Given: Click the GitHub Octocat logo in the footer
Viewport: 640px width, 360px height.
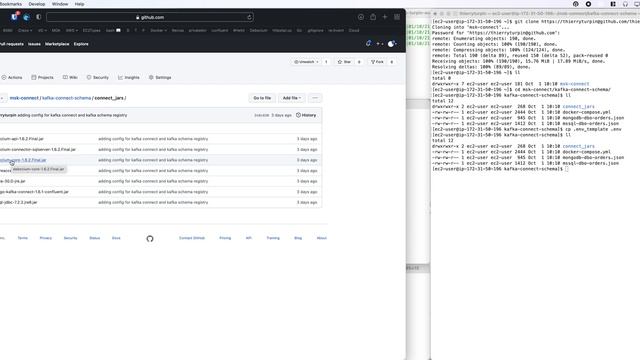Looking at the screenshot, I should [x=150, y=239].
